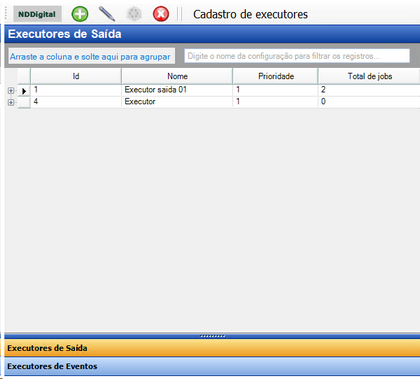Focus the configuration name filter field
The height and width of the screenshot is (379, 420).
pos(297,56)
